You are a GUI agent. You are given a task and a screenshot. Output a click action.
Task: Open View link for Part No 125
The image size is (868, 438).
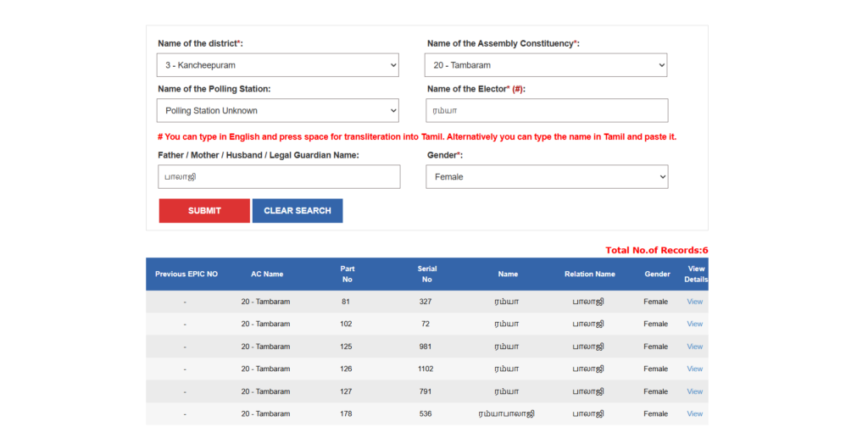click(x=695, y=347)
